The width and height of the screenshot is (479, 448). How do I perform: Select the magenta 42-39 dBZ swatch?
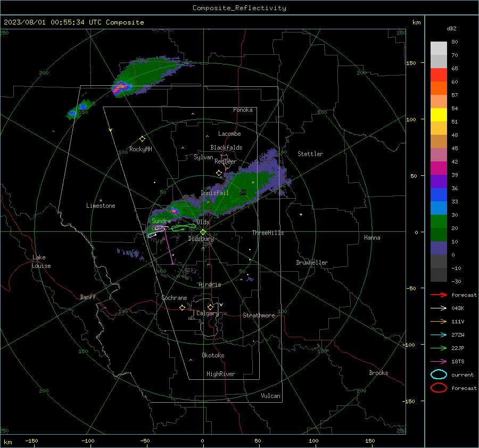coord(439,168)
